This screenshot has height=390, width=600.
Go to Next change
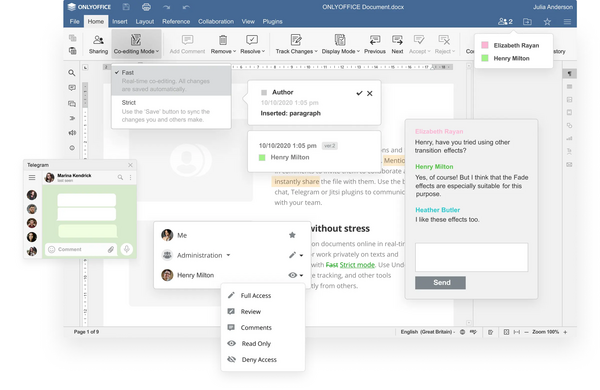tap(397, 44)
